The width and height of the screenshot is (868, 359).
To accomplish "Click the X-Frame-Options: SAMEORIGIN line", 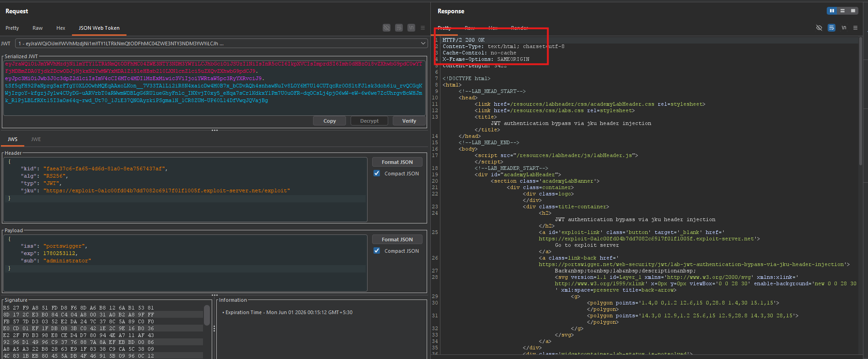I will coord(486,59).
